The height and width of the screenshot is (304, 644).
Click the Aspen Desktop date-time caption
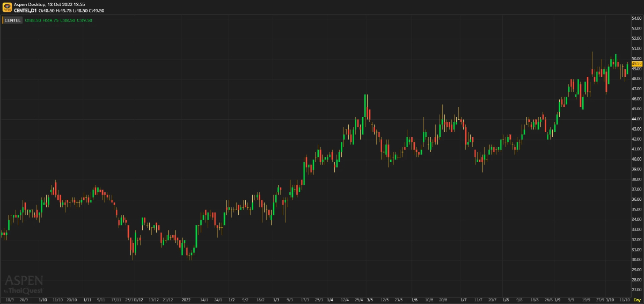click(x=49, y=4)
